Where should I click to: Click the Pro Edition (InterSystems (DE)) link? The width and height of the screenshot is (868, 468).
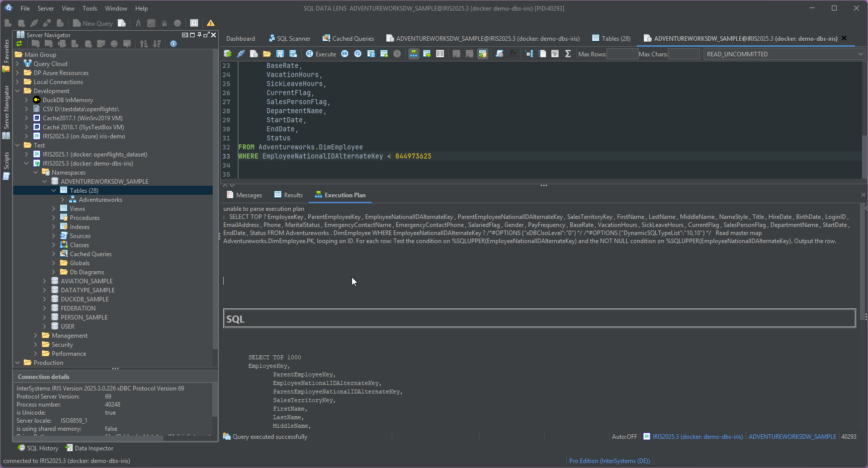pyautogui.click(x=610, y=460)
